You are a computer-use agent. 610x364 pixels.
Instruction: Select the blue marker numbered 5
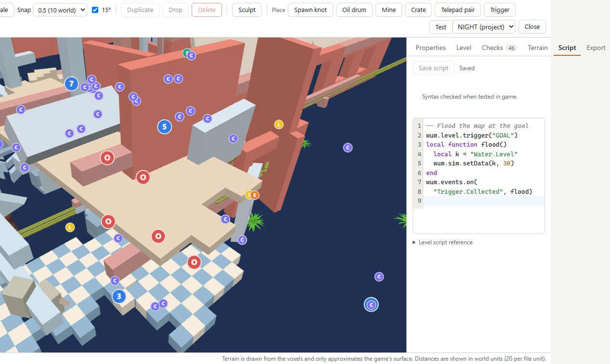point(165,127)
